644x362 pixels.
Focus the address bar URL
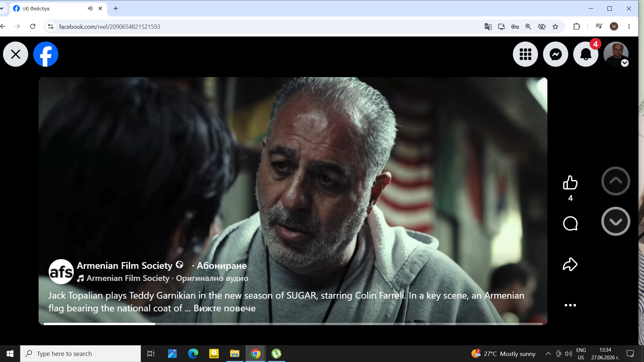pyautogui.click(x=109, y=26)
